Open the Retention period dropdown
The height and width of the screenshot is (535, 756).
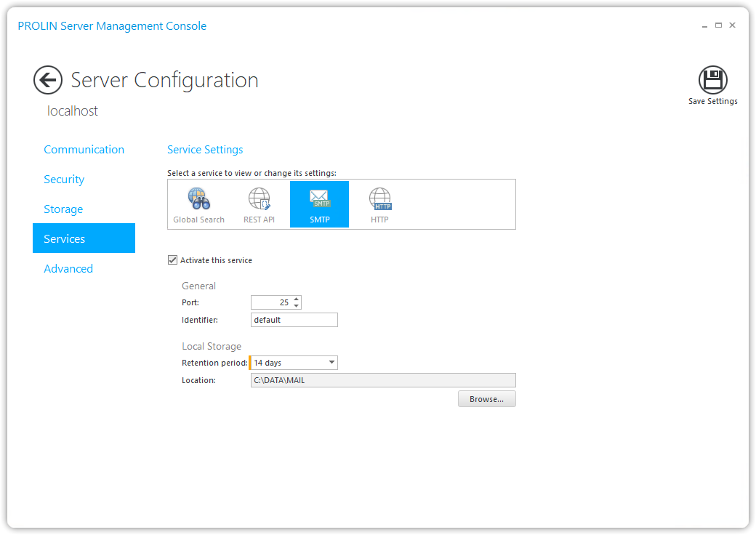331,363
